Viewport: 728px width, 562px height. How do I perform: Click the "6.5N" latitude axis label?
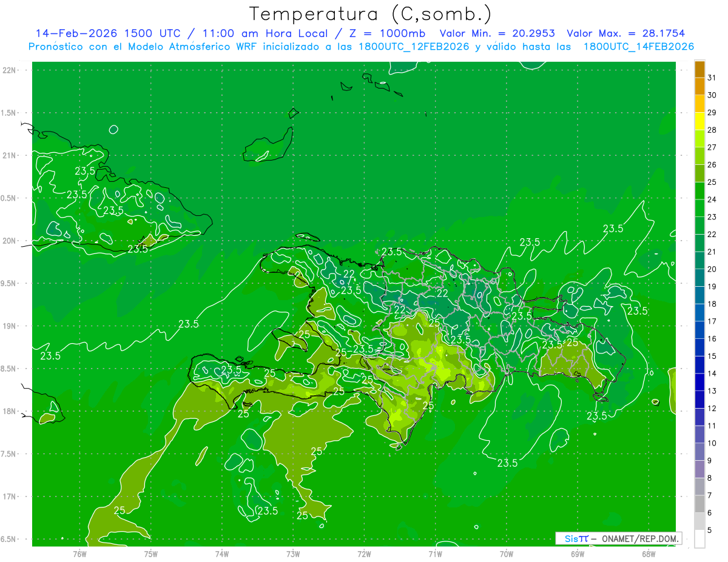(9, 539)
